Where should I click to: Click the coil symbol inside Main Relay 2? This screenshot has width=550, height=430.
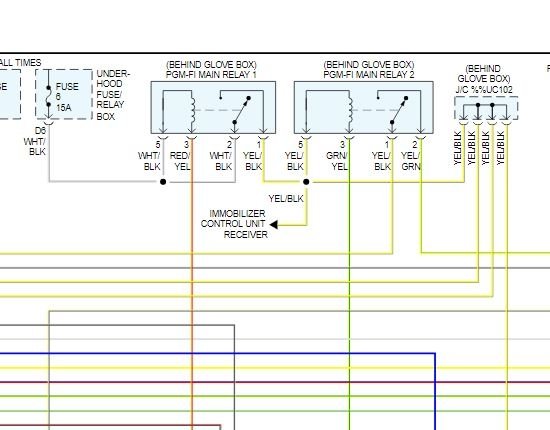coord(350,110)
